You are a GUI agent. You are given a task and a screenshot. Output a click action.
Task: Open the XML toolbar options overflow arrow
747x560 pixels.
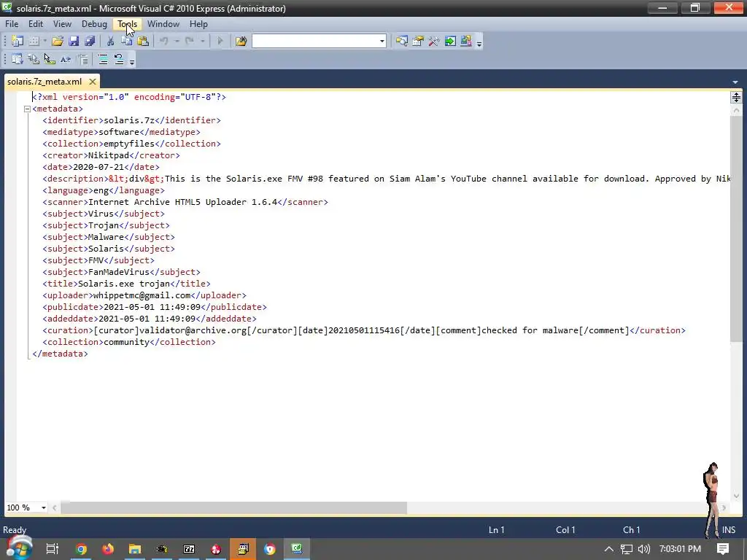tap(132, 61)
